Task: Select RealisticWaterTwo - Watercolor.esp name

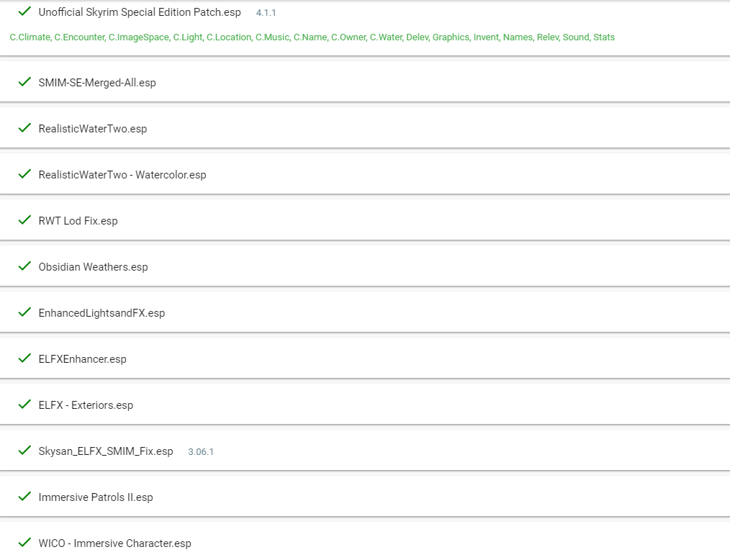Action: [x=122, y=175]
